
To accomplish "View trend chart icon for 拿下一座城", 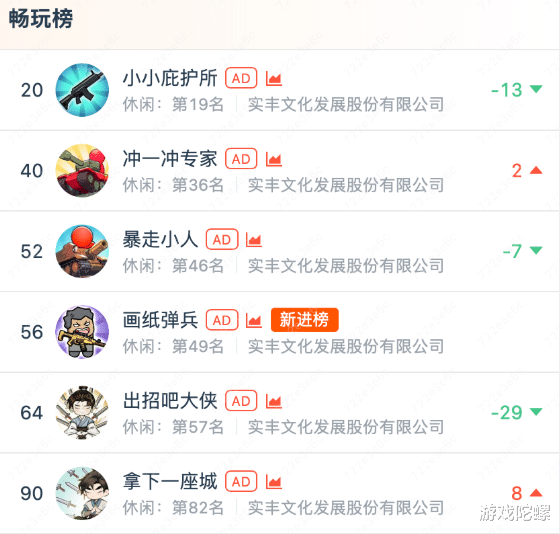I will [x=274, y=482].
